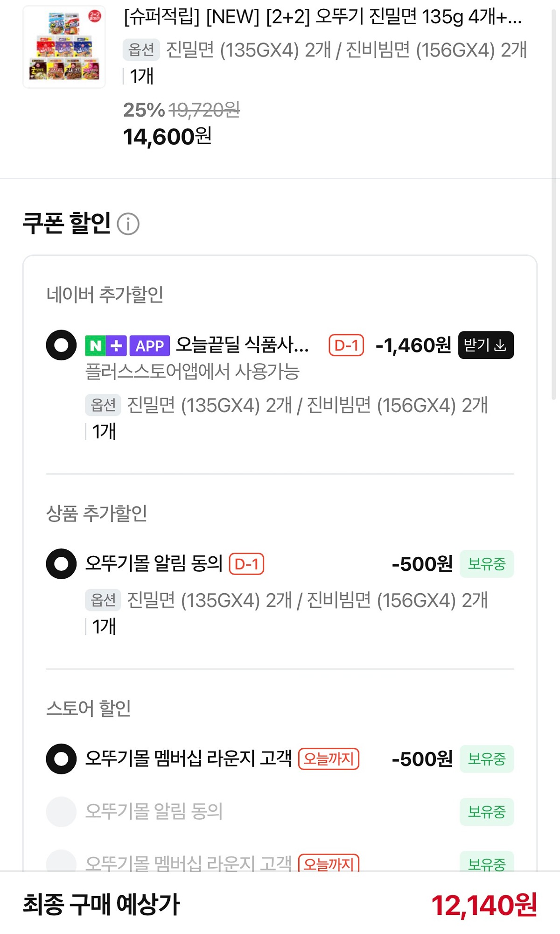Click the red 오늘까지 badge on selected coupon
Image resolution: width=560 pixels, height=934 pixels.
click(x=329, y=759)
